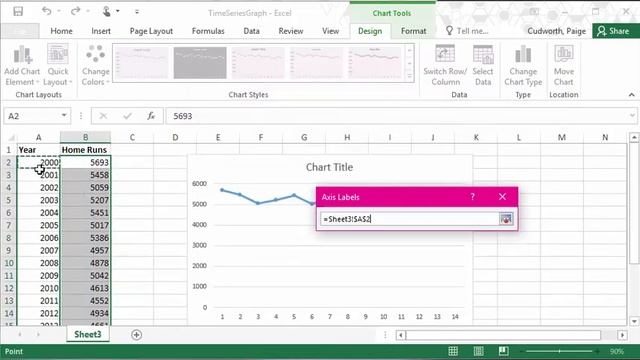Click cell A8 containing 2006
The height and width of the screenshot is (360, 640).
tap(38, 238)
